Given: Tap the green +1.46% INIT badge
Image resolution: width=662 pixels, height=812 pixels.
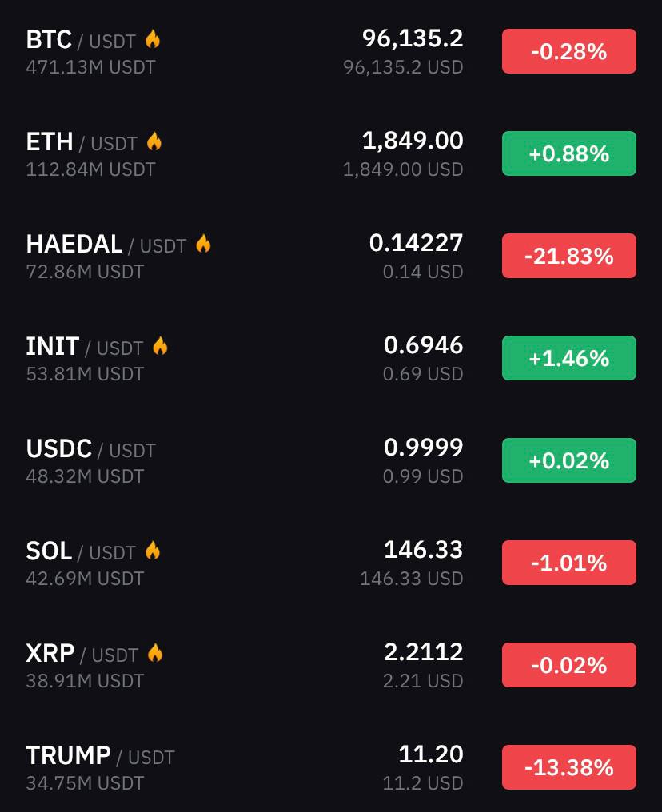Looking at the screenshot, I should click(568, 358).
